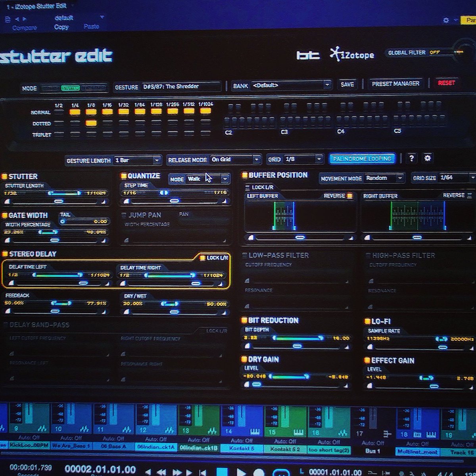Toggle the STEREO DELAY enable box

point(5,254)
